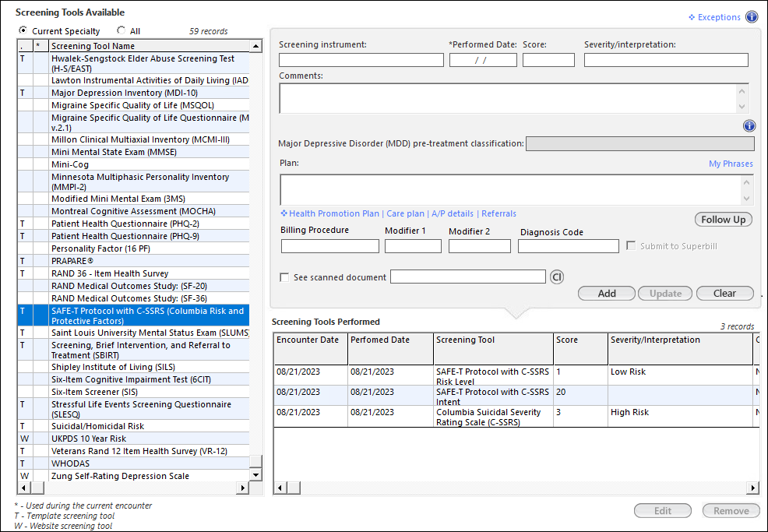This screenshot has height=532, width=768.
Task: Check the See scanned document checkbox
Action: tap(284, 277)
